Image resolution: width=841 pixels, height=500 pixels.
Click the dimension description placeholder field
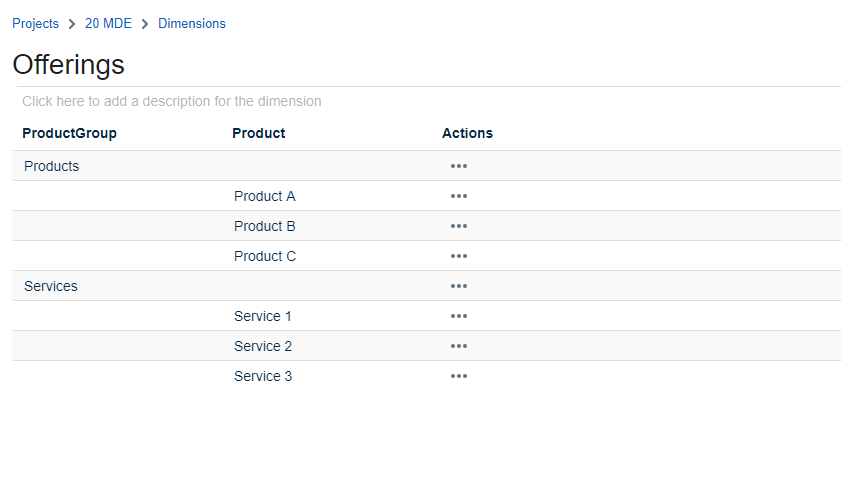[172, 101]
